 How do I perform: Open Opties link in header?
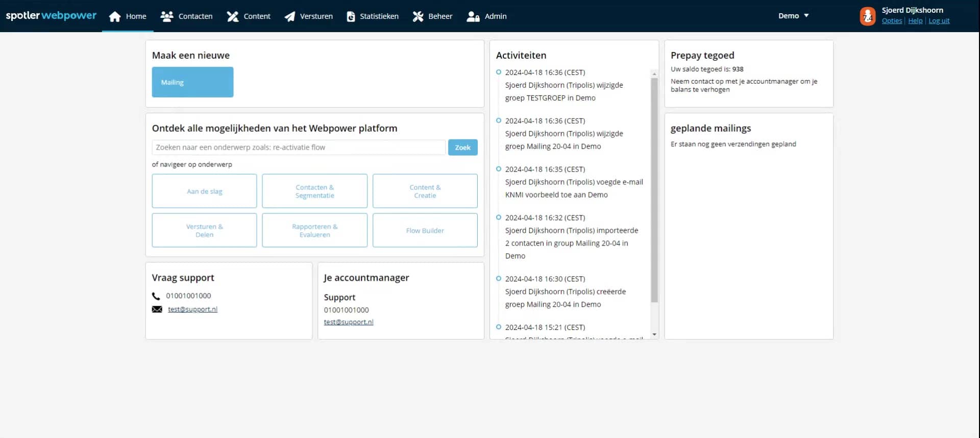[x=892, y=21]
